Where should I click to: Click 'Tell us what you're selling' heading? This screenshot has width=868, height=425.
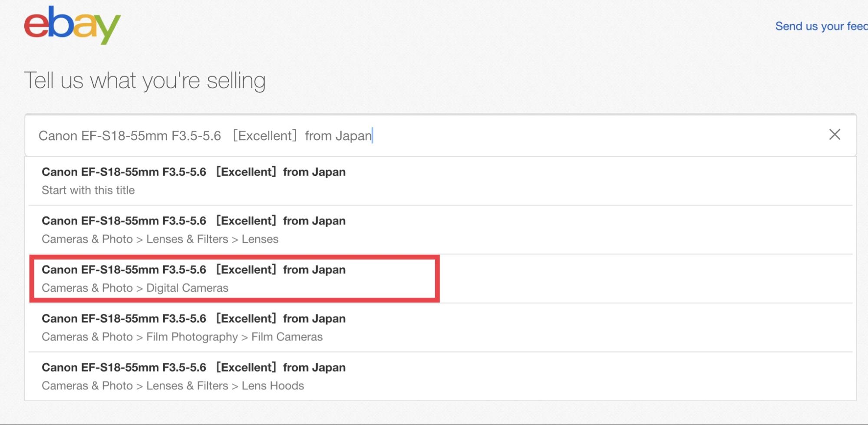145,81
